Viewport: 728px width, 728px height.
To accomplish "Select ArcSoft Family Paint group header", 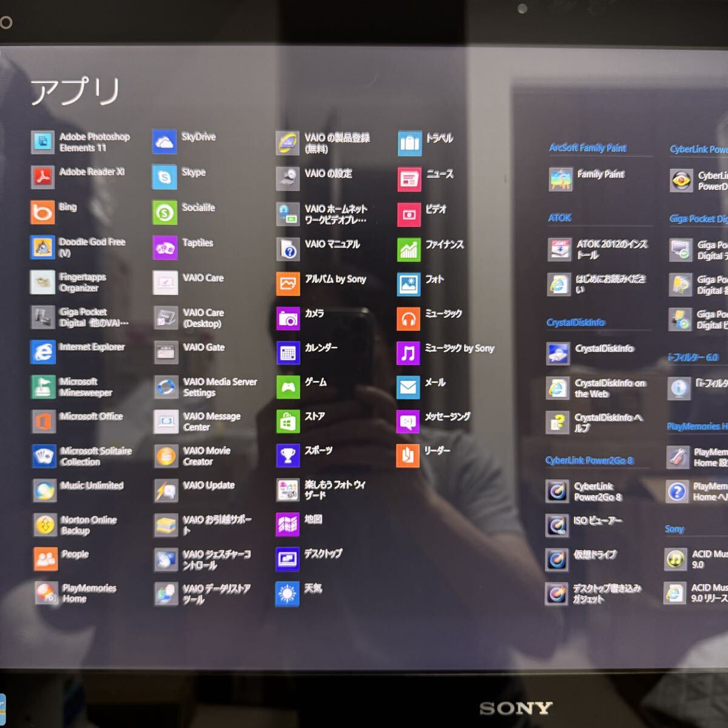I will (587, 147).
